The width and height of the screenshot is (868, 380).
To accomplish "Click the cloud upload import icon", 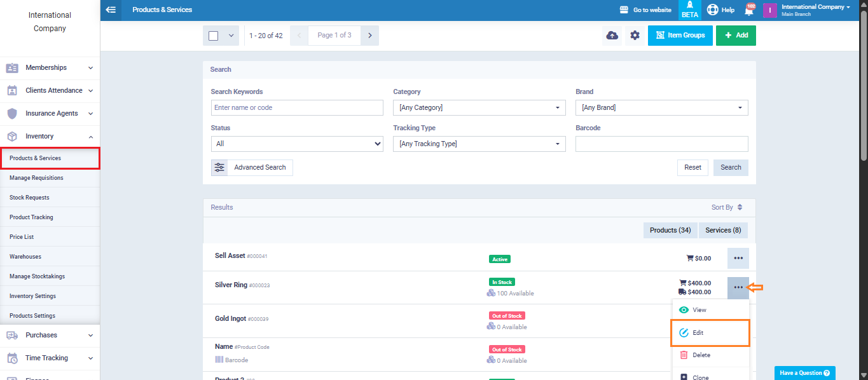I will point(612,36).
